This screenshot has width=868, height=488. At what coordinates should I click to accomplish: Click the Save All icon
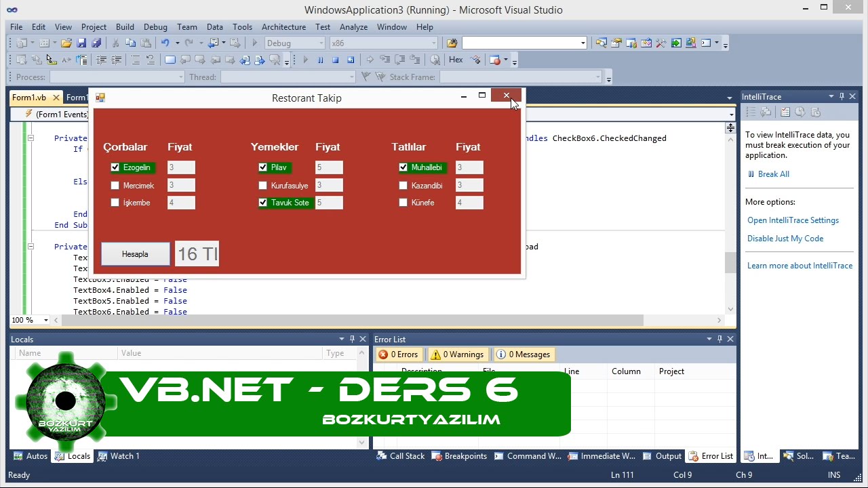tap(96, 43)
